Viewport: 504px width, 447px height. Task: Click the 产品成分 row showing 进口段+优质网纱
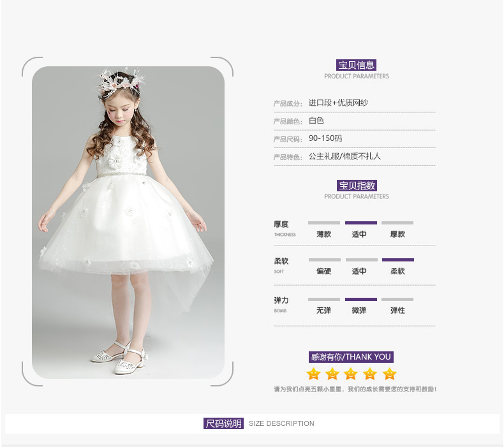click(338, 103)
